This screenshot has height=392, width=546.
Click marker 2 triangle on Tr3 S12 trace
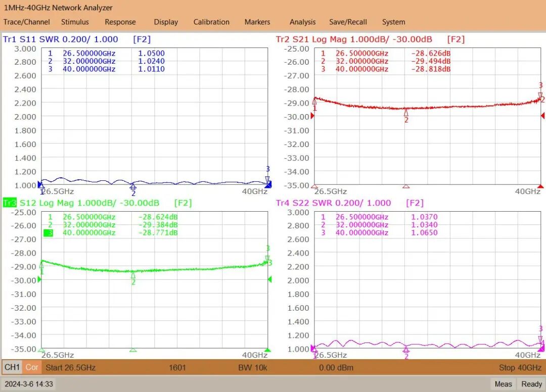133,275
